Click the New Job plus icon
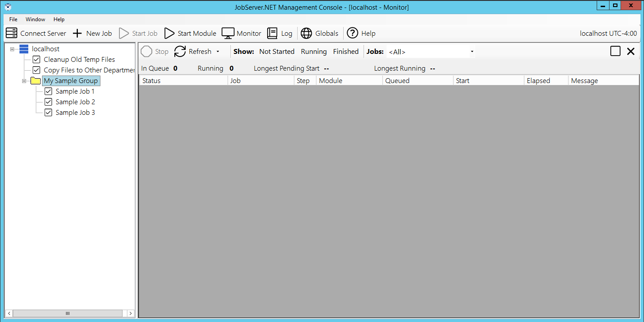Screen dimensions: 644x322 coord(77,33)
